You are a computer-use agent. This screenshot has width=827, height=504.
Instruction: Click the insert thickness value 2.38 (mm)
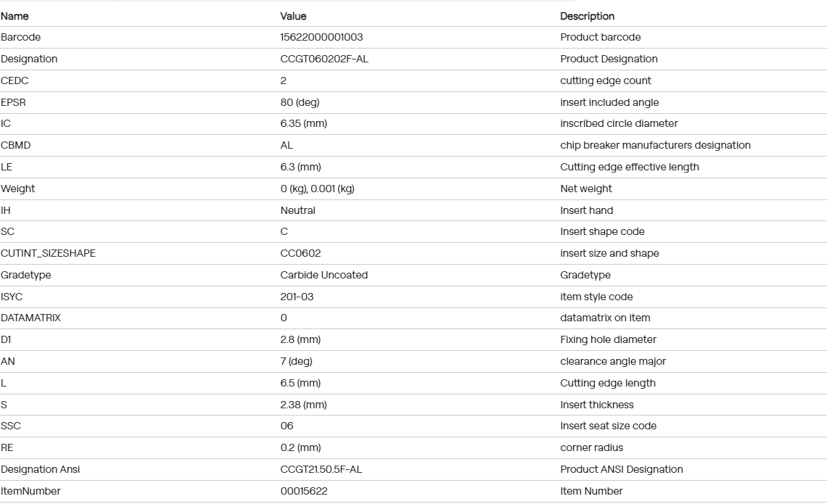point(304,405)
